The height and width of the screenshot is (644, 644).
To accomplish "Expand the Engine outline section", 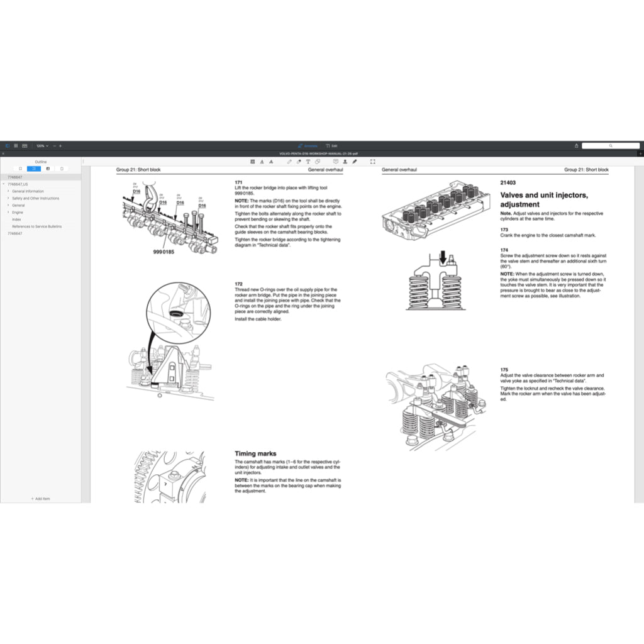I will click(x=8, y=213).
